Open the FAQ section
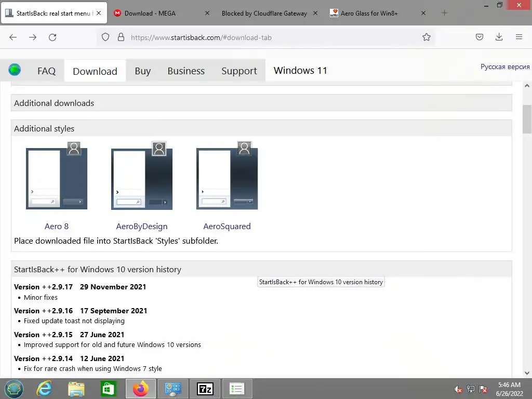The width and height of the screenshot is (532, 399). (x=46, y=71)
